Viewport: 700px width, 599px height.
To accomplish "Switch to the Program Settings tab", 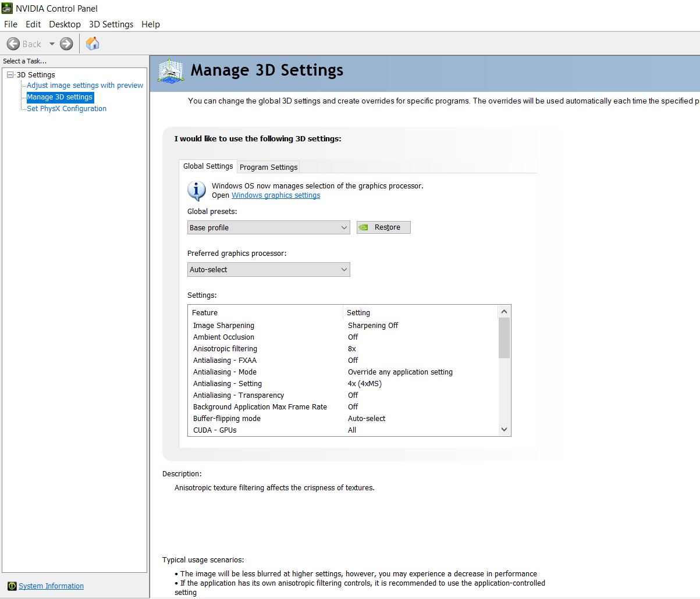I will pos(268,167).
